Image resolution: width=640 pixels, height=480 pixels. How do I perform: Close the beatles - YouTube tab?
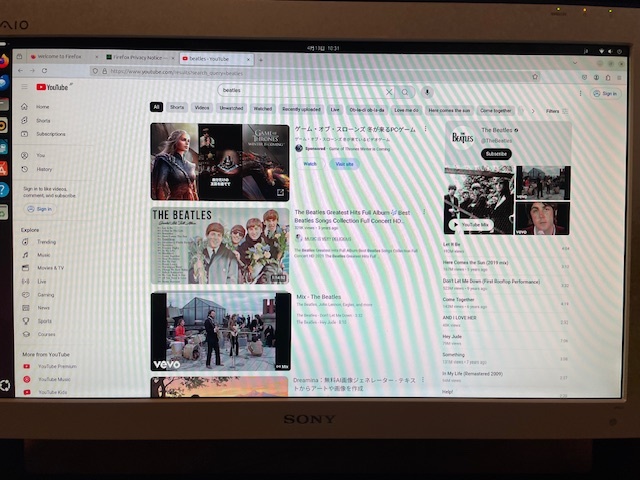(x=248, y=60)
